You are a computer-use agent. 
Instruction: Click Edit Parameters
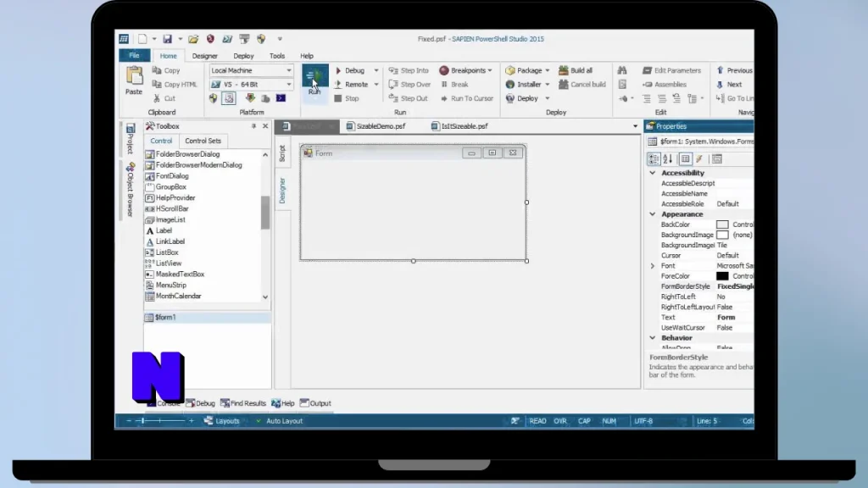[671, 71]
